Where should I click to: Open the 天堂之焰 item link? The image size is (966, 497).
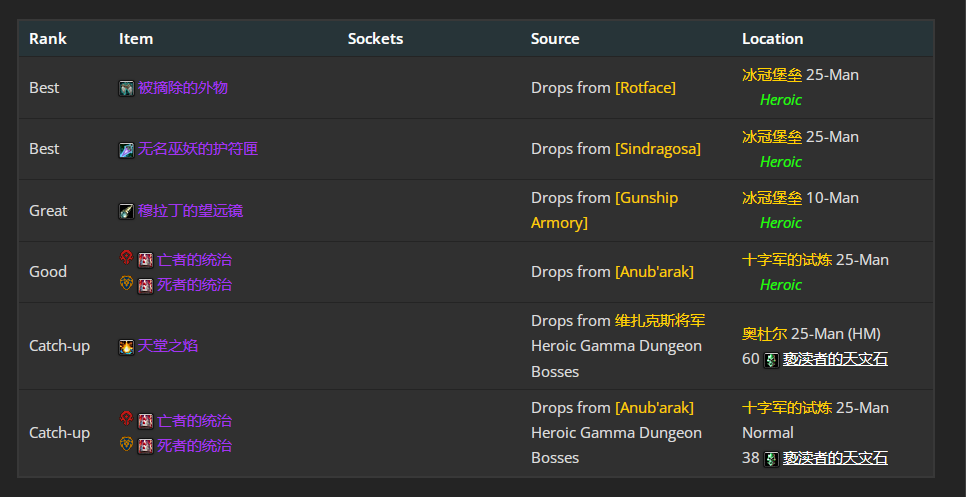coord(168,346)
